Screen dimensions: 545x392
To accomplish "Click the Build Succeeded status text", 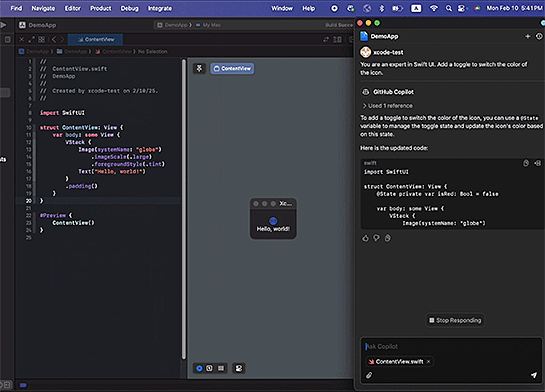I will (339, 25).
